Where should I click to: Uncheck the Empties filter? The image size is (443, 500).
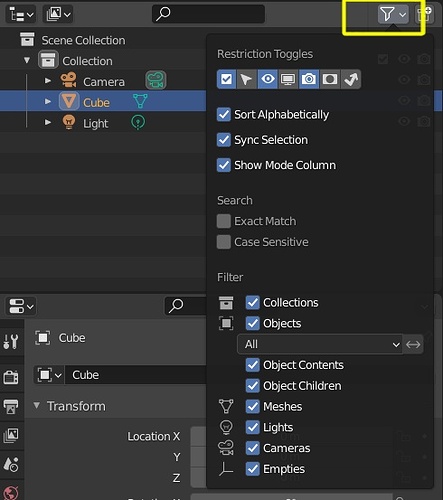[253, 469]
